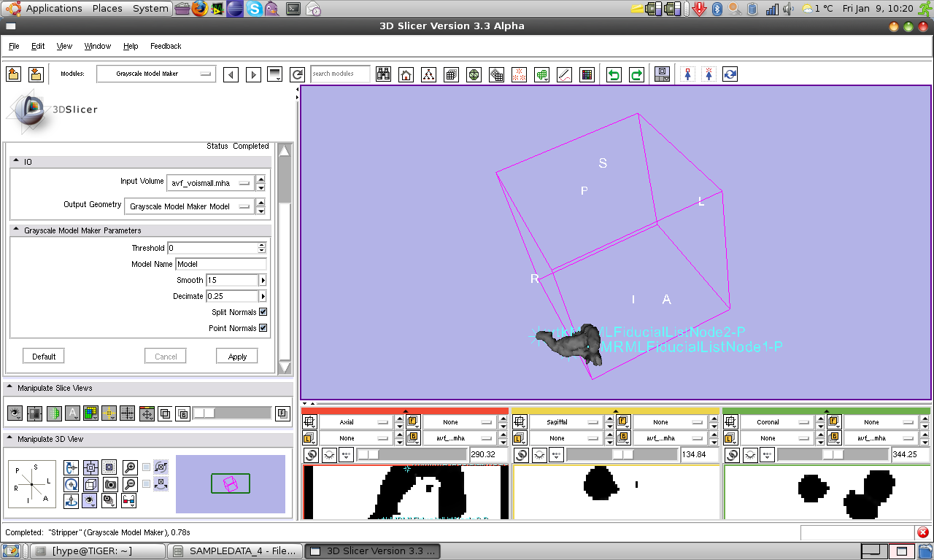Click the search modules input field
The image size is (934, 560).
pos(340,74)
